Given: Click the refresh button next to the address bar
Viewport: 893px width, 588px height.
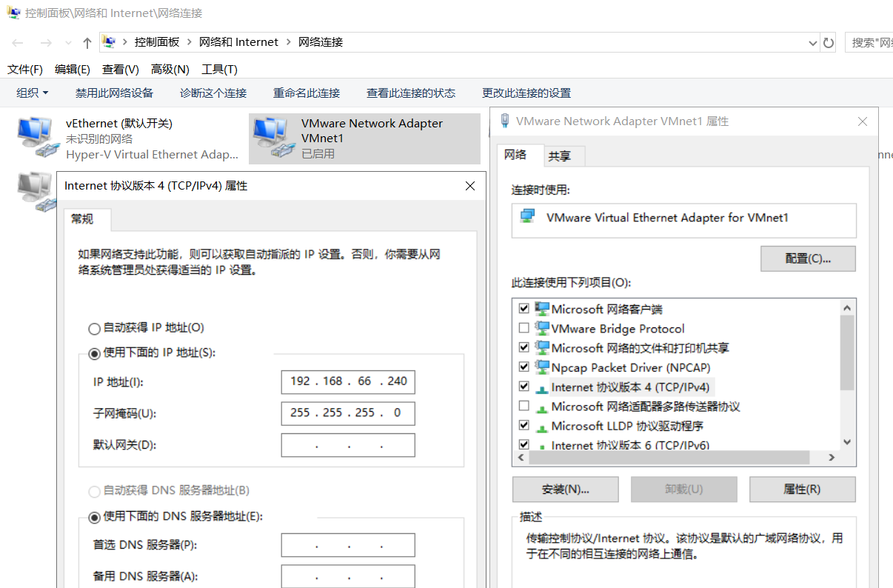Looking at the screenshot, I should point(829,43).
